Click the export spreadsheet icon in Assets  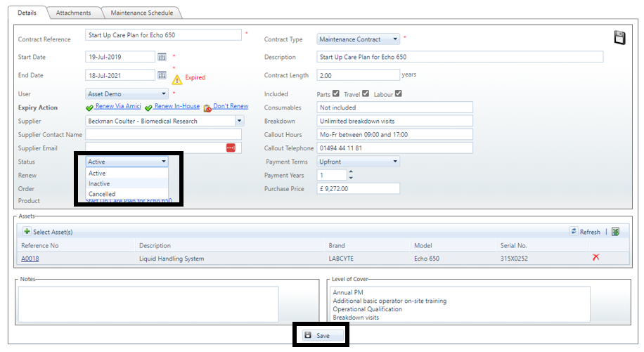click(x=615, y=232)
